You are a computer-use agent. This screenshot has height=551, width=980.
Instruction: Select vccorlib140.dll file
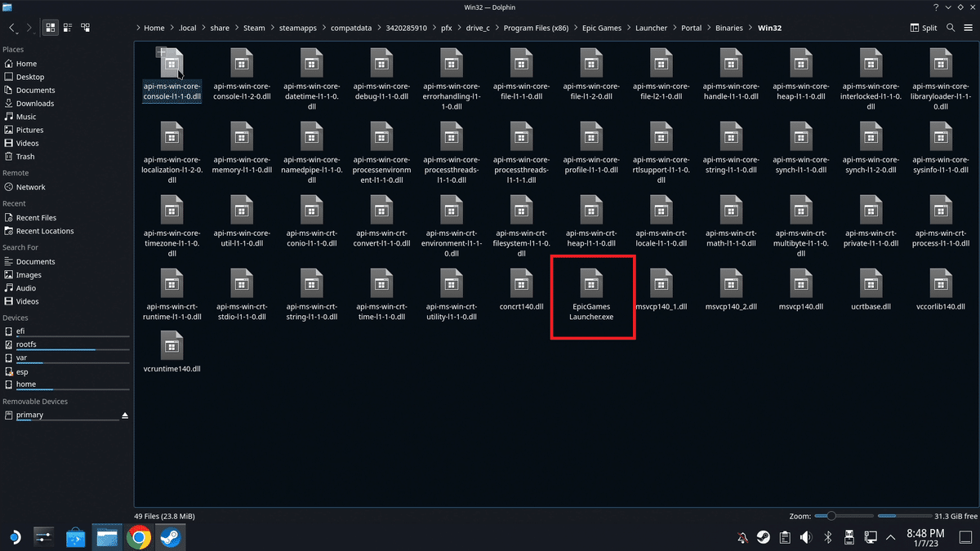(x=941, y=291)
